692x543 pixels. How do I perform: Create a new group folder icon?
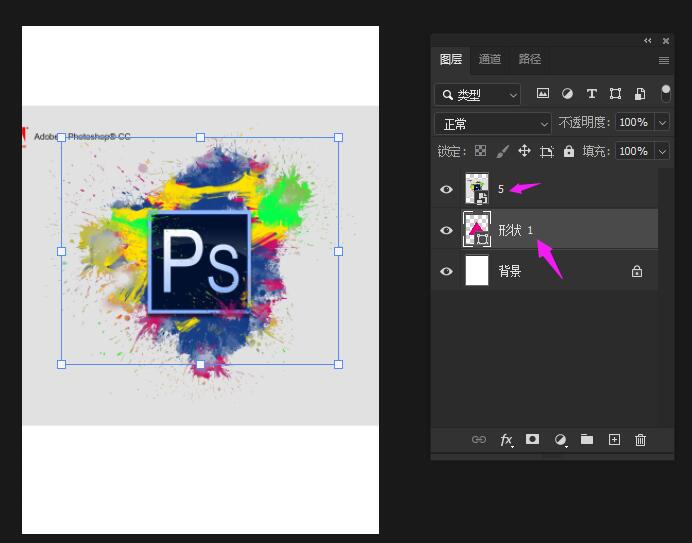pyautogui.click(x=587, y=439)
